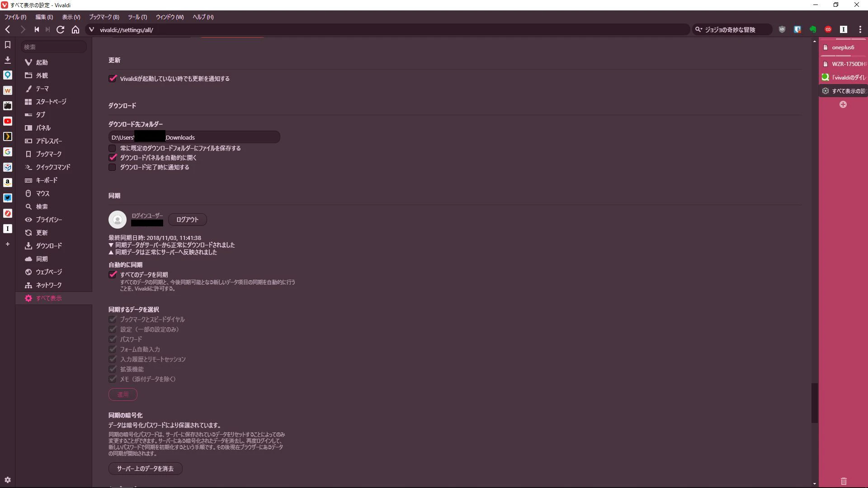Toggle passwords sync checkbox

click(113, 339)
